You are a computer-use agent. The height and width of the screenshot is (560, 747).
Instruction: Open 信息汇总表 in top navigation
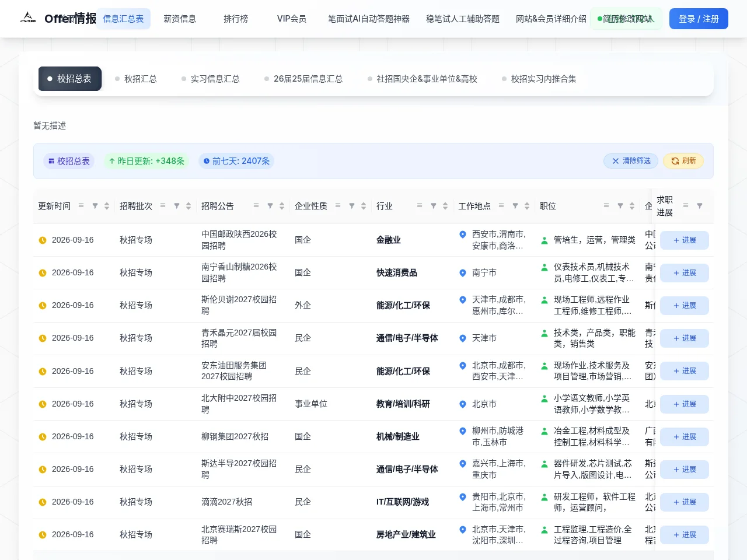click(x=123, y=19)
